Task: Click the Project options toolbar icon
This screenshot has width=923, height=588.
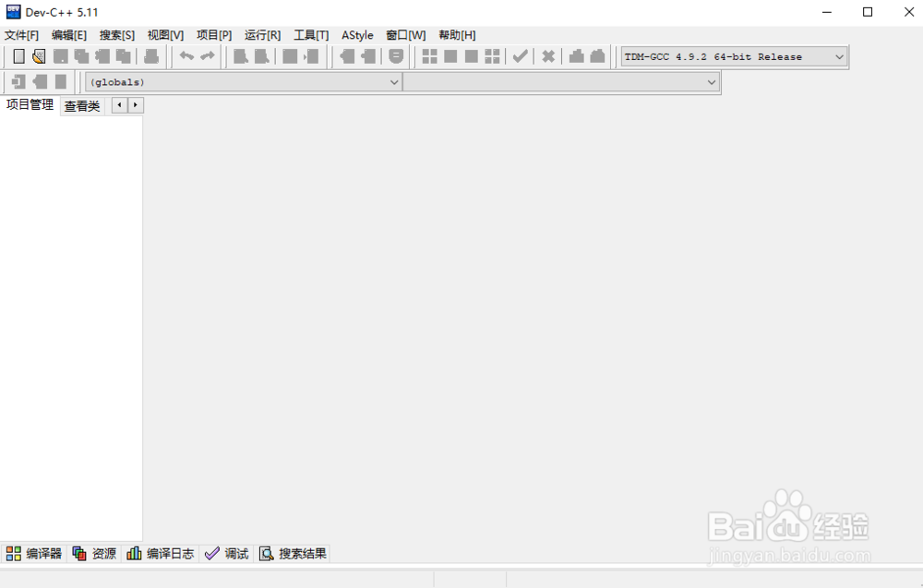Action: click(x=396, y=56)
